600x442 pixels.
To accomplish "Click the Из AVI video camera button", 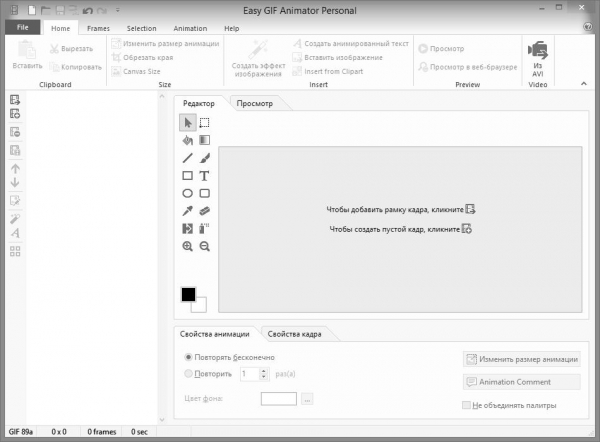I will (538, 59).
